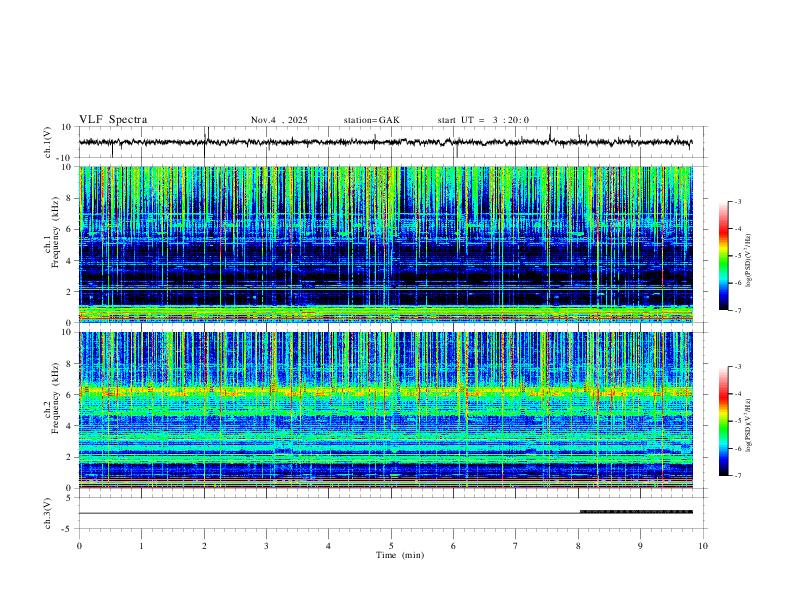
Task: Click the 'Time (min)' axis label
Action: (x=400, y=555)
